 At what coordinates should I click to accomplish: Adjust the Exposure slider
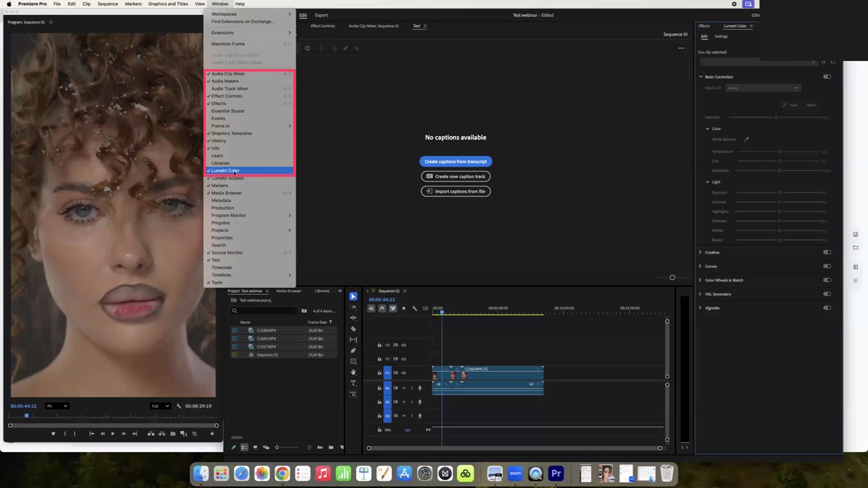[x=779, y=192]
